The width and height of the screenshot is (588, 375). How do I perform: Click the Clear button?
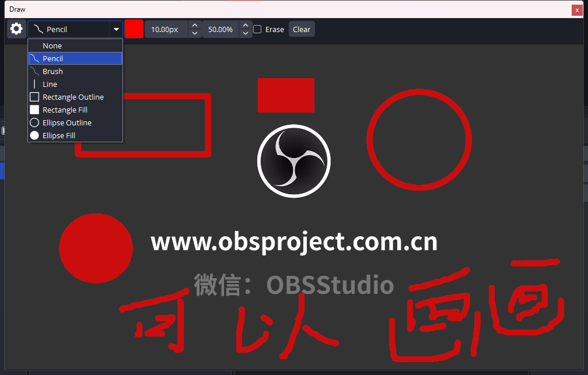coord(302,29)
